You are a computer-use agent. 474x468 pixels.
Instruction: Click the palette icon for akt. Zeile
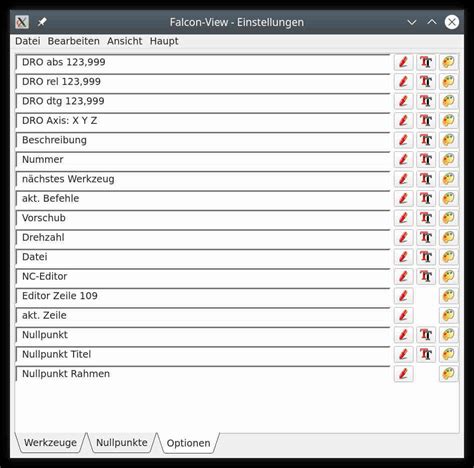(448, 315)
